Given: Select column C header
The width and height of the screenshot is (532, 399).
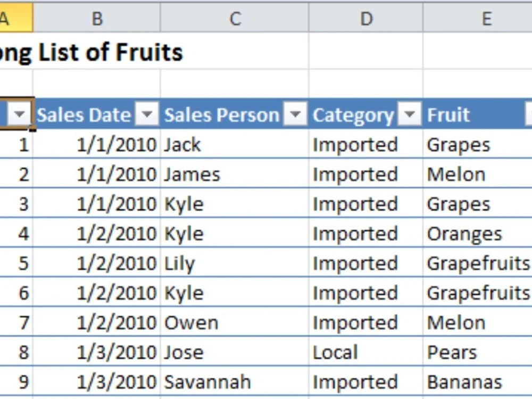Looking at the screenshot, I should pyautogui.click(x=234, y=19).
